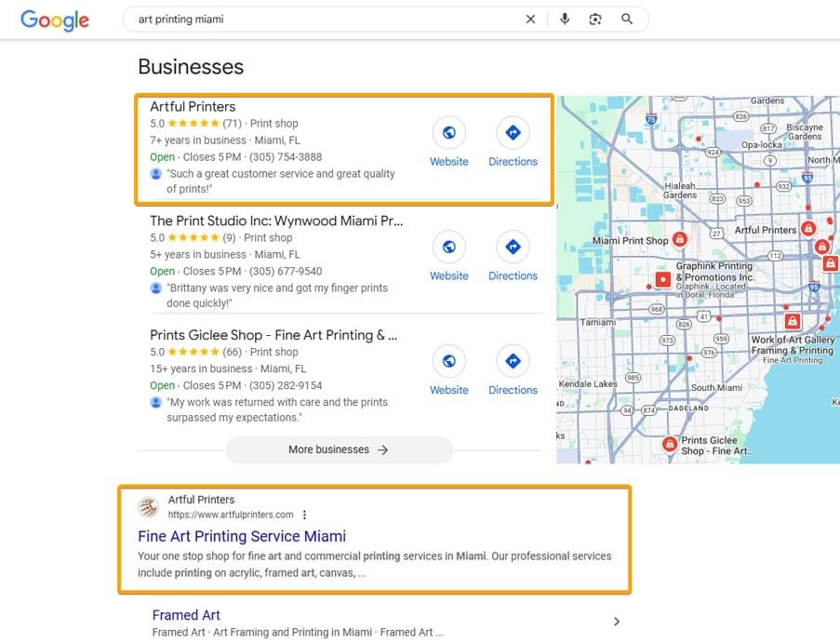Screen dimensions: 840x643
Task: Submit search using the magnifying glass icon
Action: tap(627, 20)
